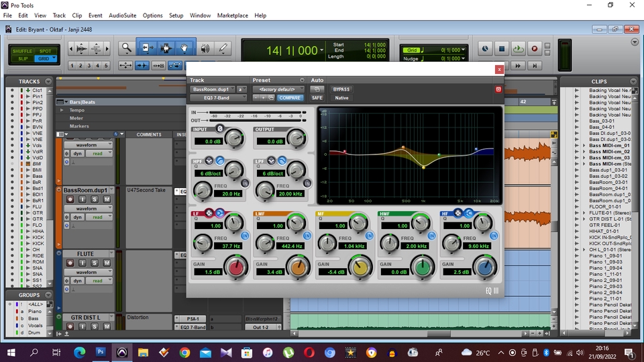Screen dimensions: 644x362
Task: Mute the BassRoom.dup1 track
Action: pos(107,199)
